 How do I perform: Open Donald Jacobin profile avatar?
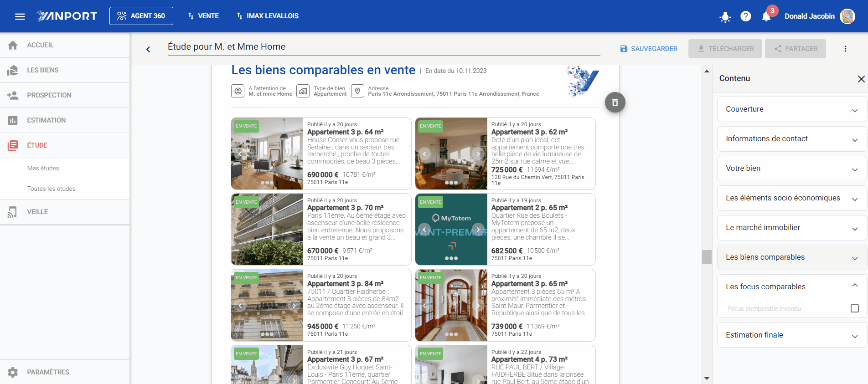click(x=847, y=16)
